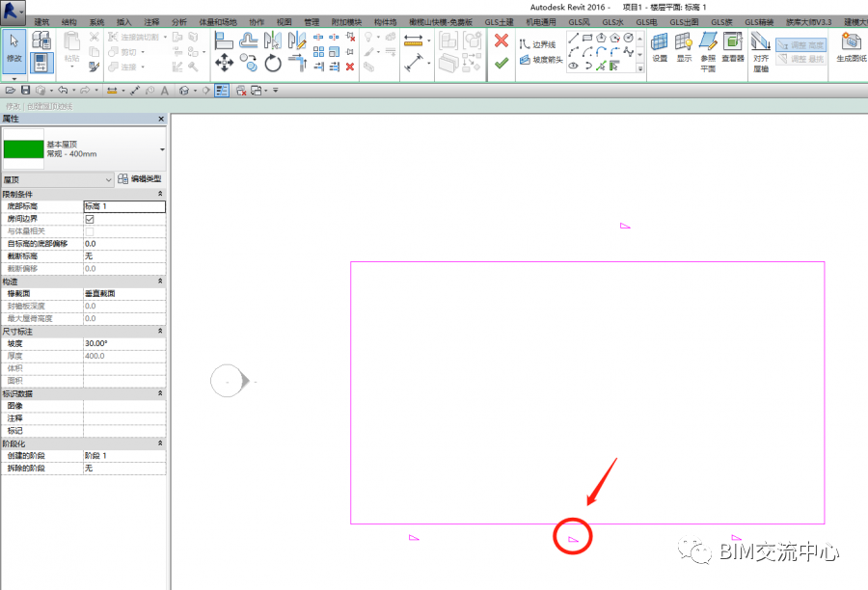Collapse the 构造 section

pyautogui.click(x=160, y=282)
